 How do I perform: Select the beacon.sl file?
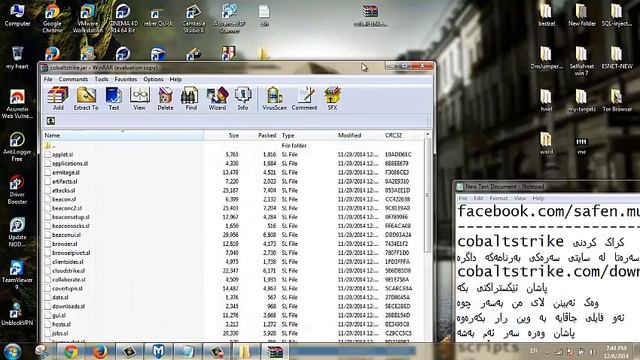coord(233,199)
